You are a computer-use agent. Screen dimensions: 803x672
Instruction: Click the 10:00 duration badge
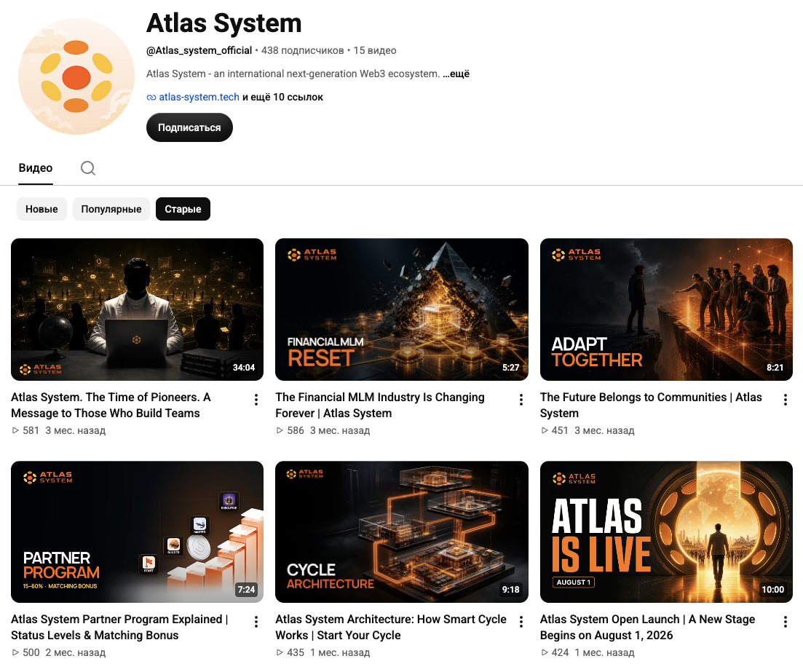click(x=772, y=590)
